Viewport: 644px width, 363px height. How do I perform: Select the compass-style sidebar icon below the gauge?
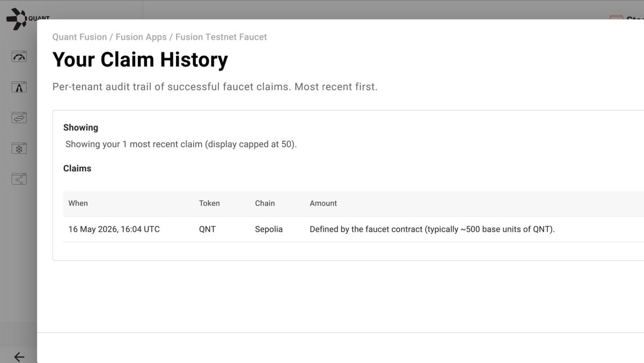19,87
